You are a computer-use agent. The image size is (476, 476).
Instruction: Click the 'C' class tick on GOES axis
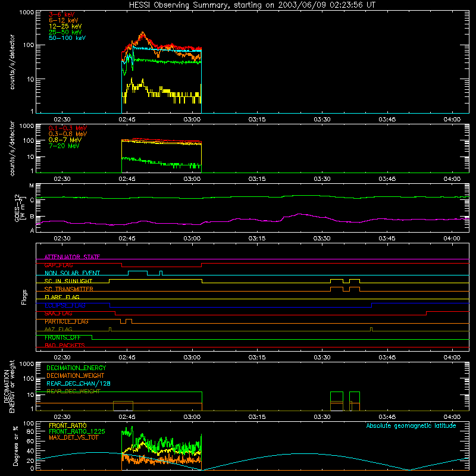point(32,200)
